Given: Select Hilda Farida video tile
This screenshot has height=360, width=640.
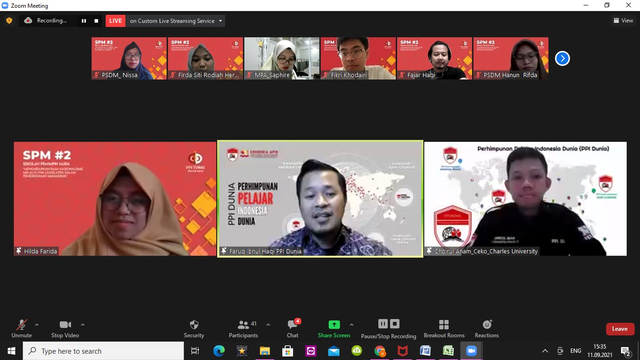Looking at the screenshot, I should (115, 199).
